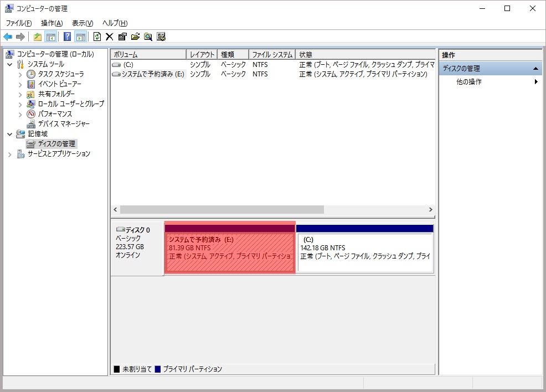Click the Properties icon in toolbar

(x=122, y=37)
